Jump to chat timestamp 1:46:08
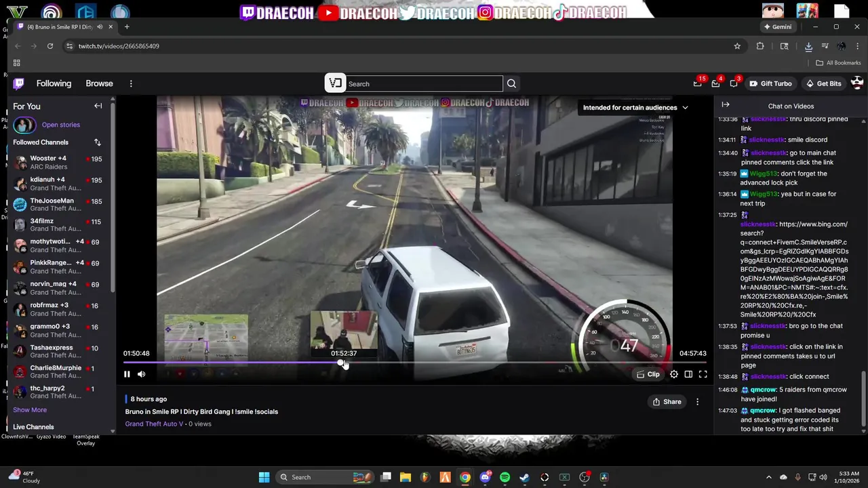 coord(728,390)
